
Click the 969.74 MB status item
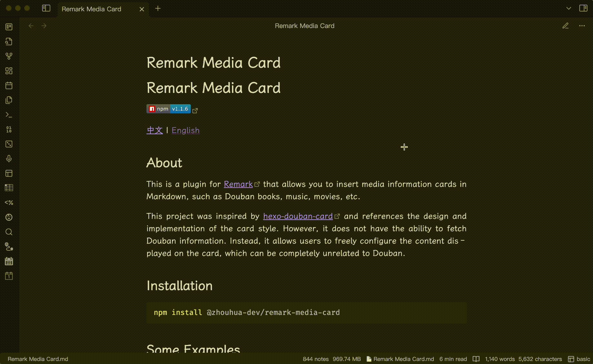[x=347, y=359]
